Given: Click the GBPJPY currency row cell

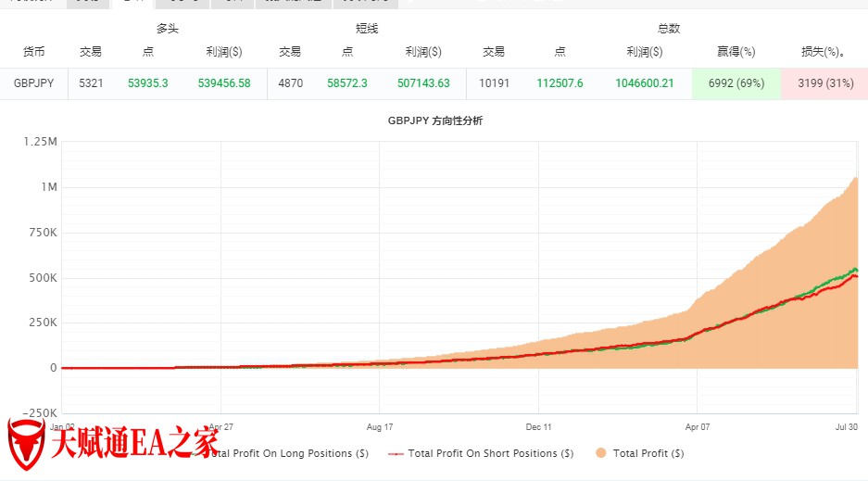Looking at the screenshot, I should click(x=34, y=83).
